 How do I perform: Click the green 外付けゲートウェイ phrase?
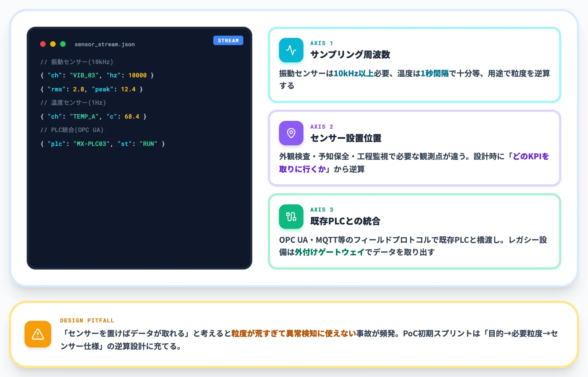tap(330, 252)
